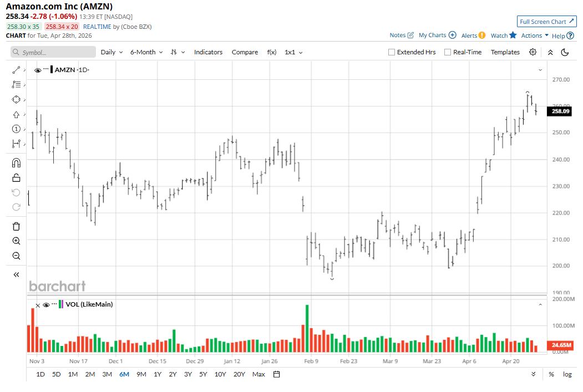Open AMZN series more options dots

coord(45,69)
